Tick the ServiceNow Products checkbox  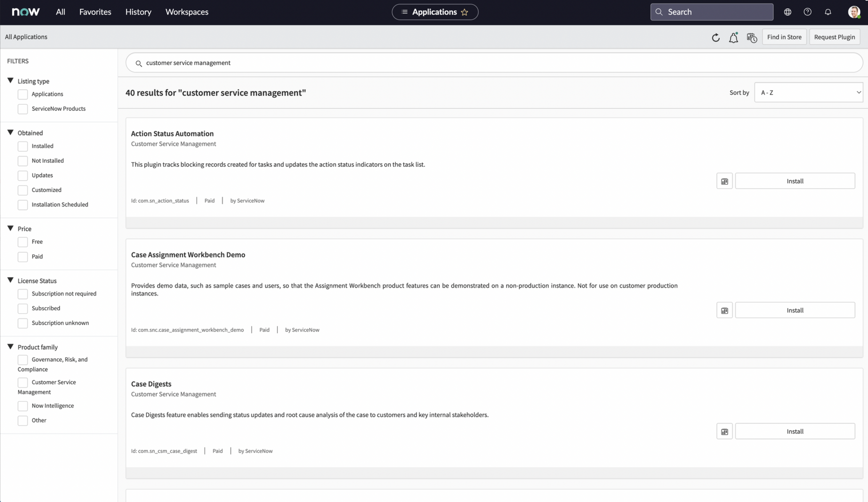coord(23,109)
